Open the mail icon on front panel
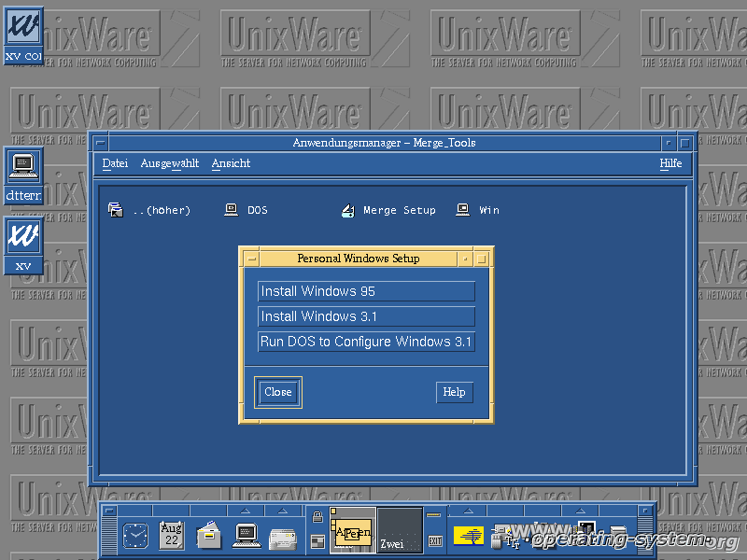The width and height of the screenshot is (747, 560). point(283,539)
